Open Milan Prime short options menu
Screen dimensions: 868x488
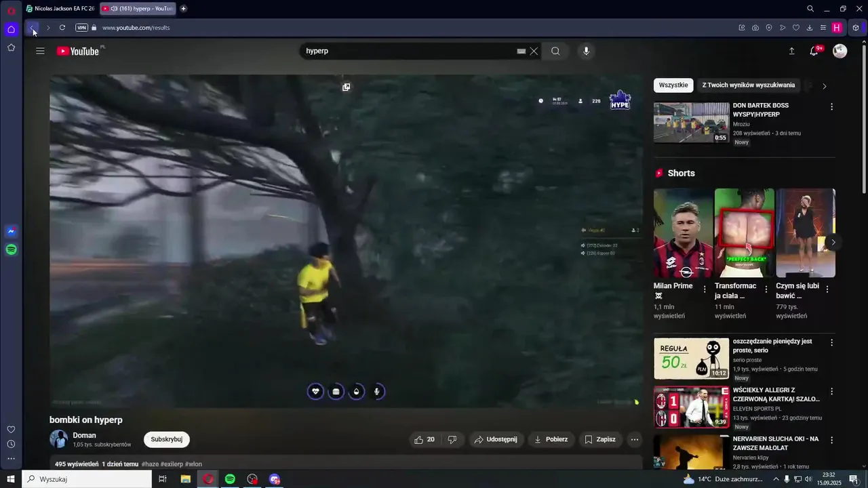pos(705,289)
